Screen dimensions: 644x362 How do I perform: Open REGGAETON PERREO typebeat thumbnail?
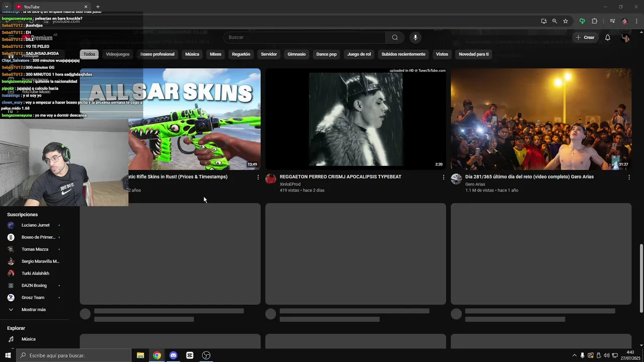point(355,119)
